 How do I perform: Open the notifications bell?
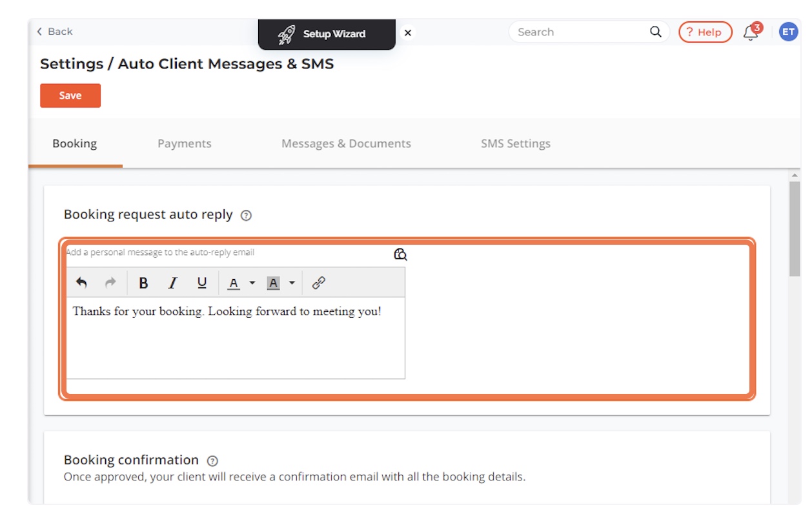[751, 31]
